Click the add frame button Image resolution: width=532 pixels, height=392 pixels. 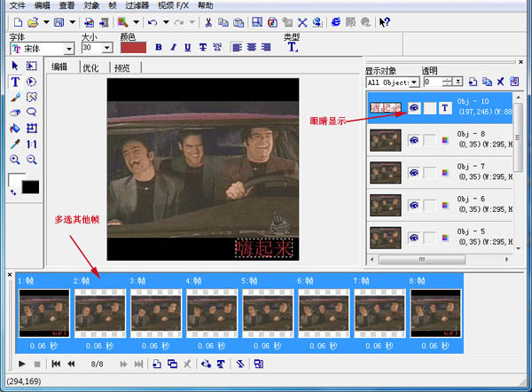[x=157, y=365]
